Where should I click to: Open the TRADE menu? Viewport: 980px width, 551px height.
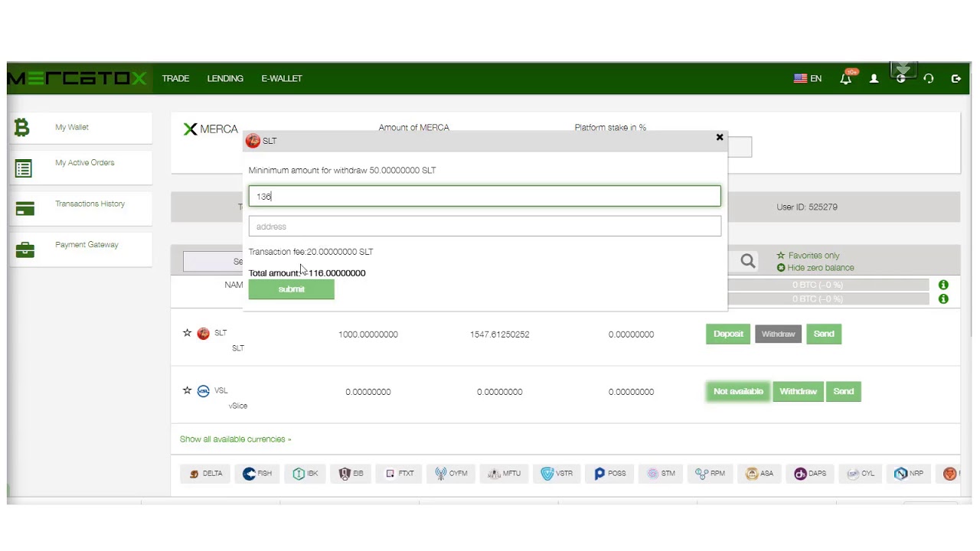175,78
